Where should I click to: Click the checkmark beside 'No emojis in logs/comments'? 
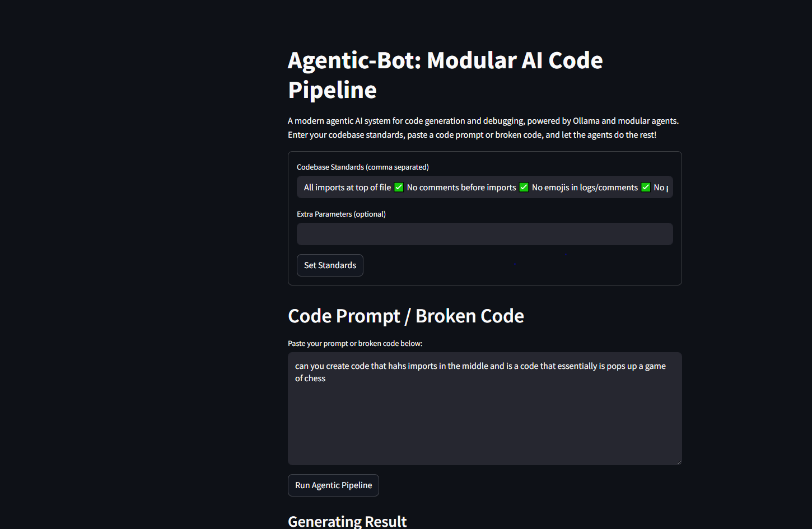645,187
